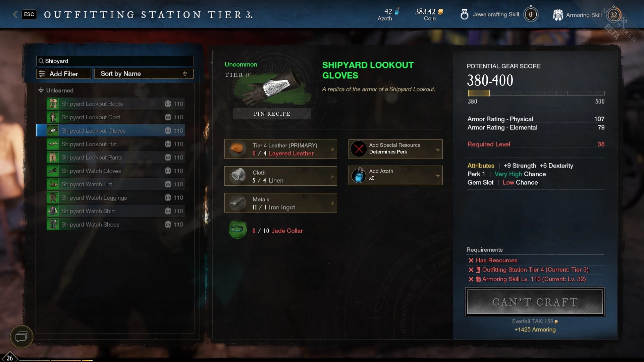This screenshot has height=362, width=644.
Task: Select Shipyard Lookout Boots recipe
Action: pos(115,104)
